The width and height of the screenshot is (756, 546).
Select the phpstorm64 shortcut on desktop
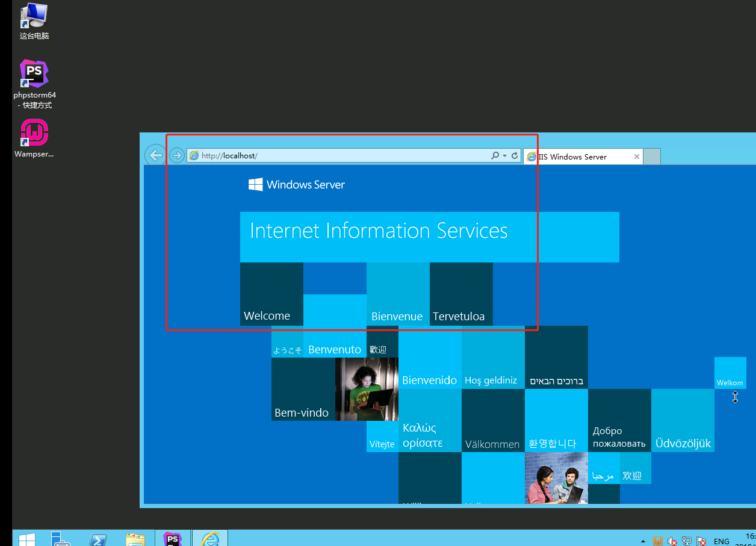coord(34,84)
